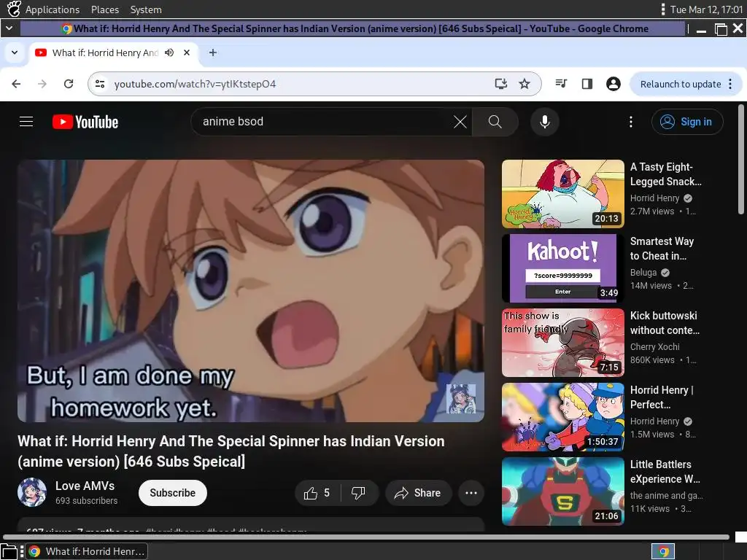Image resolution: width=747 pixels, height=560 pixels.
Task: Click the Share button
Action: (x=418, y=493)
